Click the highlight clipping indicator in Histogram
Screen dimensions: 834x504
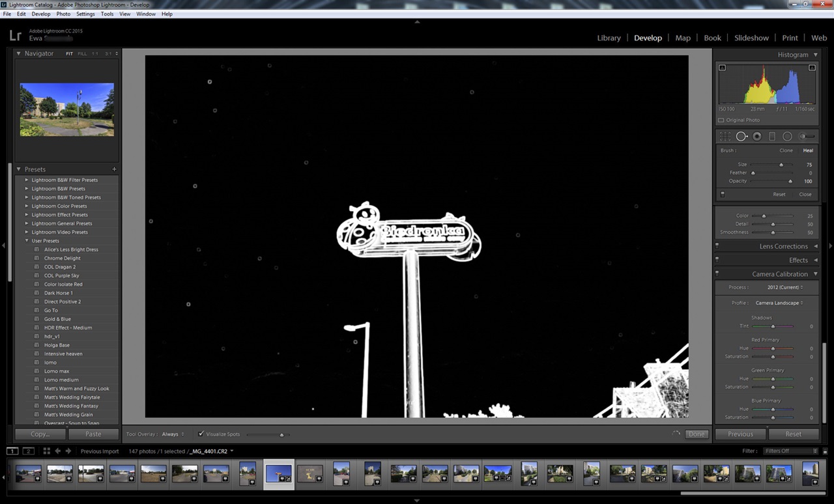(812, 68)
